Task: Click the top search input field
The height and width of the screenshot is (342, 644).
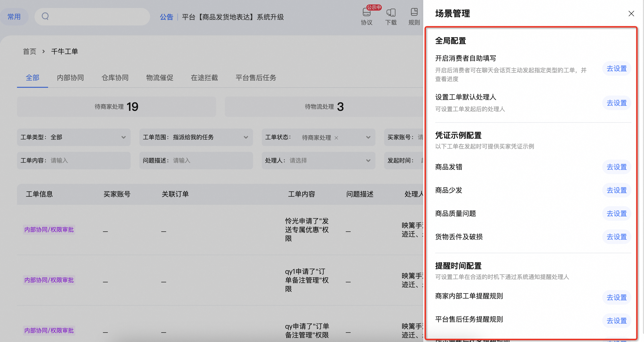Action: click(x=92, y=17)
